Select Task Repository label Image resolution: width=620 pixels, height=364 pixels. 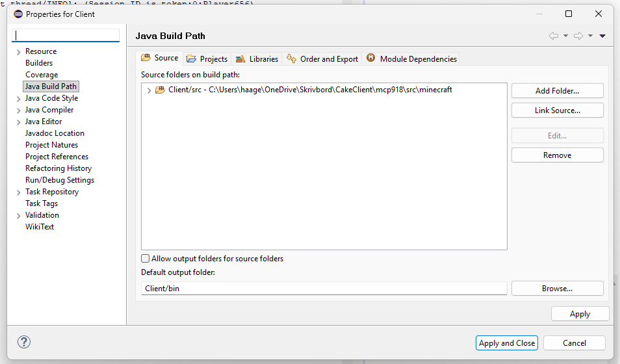(x=52, y=192)
